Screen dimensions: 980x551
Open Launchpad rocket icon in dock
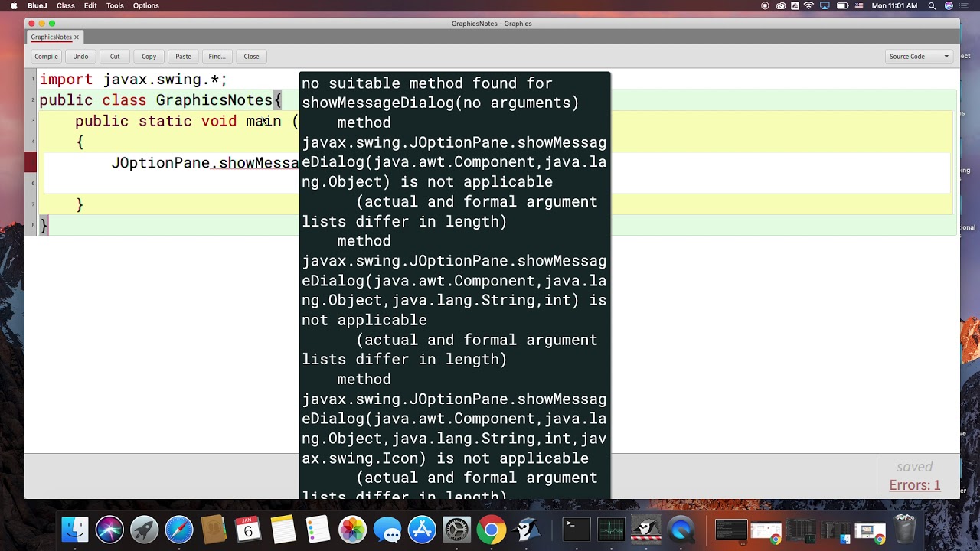(x=144, y=530)
